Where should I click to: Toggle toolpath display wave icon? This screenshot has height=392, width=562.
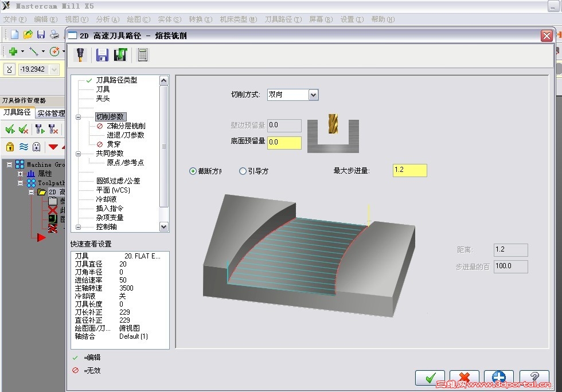(x=24, y=147)
